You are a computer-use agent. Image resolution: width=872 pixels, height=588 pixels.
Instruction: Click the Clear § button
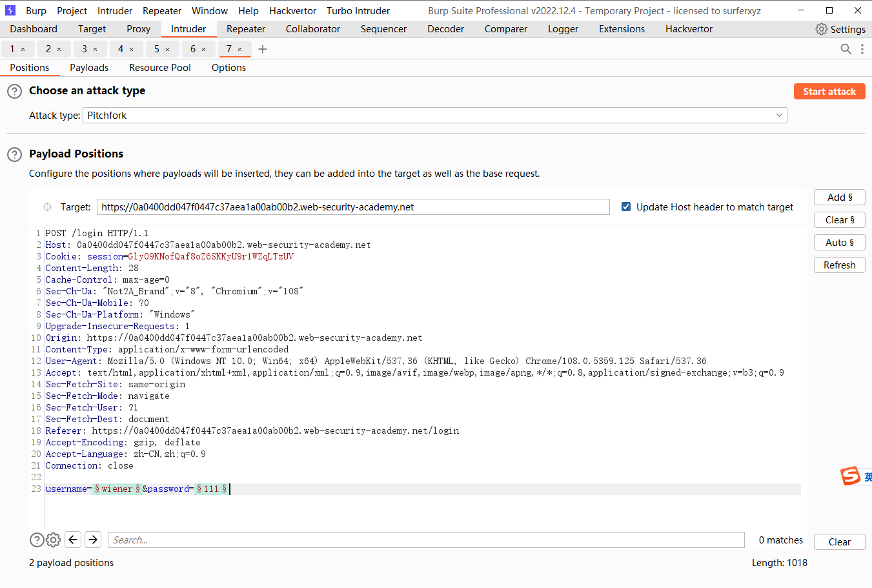click(x=840, y=220)
